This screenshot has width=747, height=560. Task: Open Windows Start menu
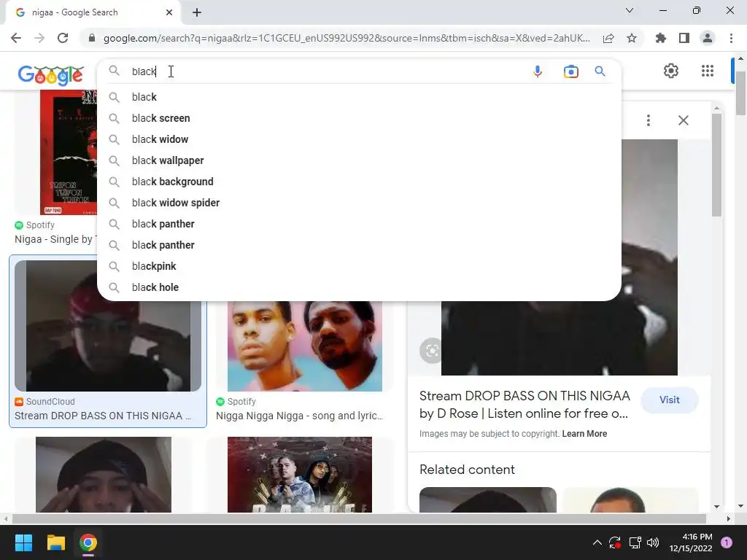(23, 542)
